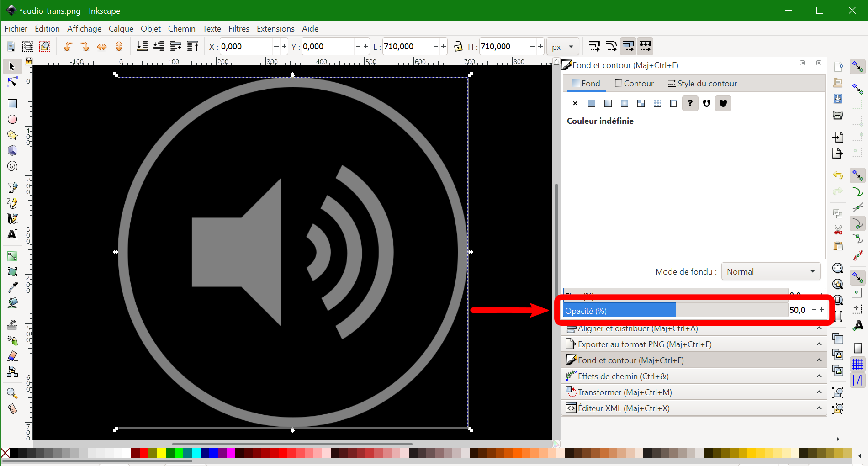Set fill to flat color
The width and height of the screenshot is (868, 466).
(x=592, y=103)
